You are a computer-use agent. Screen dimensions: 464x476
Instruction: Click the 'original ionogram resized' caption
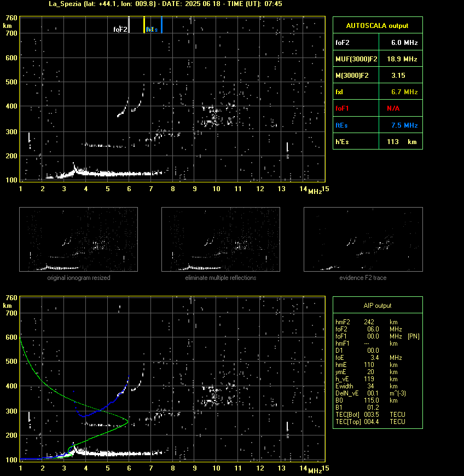tap(79, 278)
